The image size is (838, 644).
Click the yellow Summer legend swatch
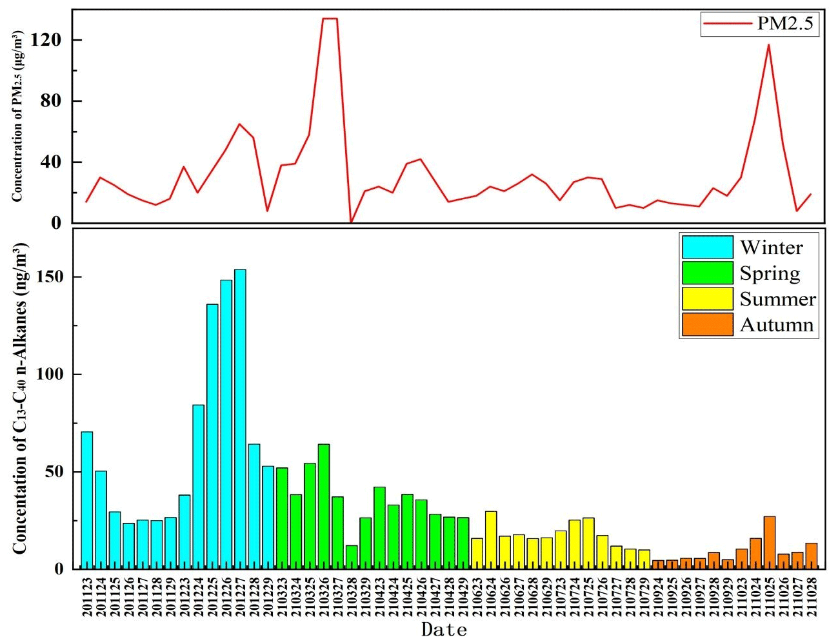click(x=707, y=299)
